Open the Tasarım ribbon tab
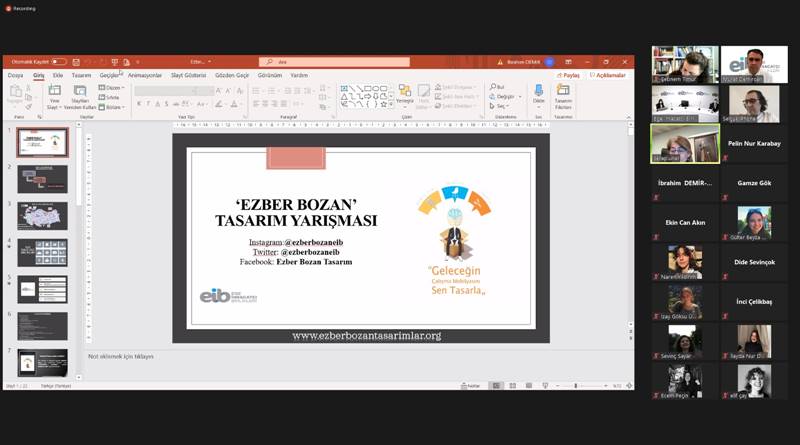The height and width of the screenshot is (445, 800). (81, 75)
